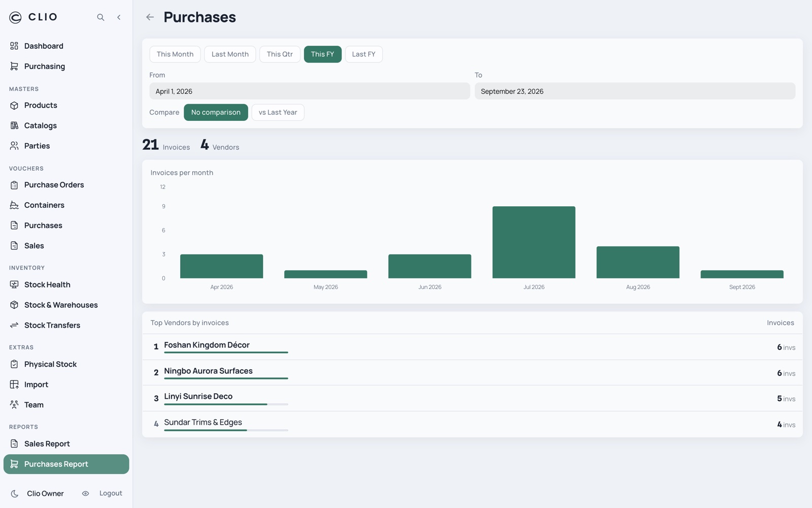Click the Aug 2026 bar in chart
This screenshot has height=508, width=812.
(638, 262)
